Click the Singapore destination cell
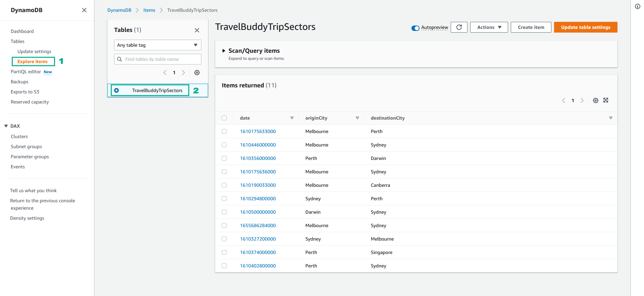This screenshot has height=296, width=644. [x=382, y=252]
